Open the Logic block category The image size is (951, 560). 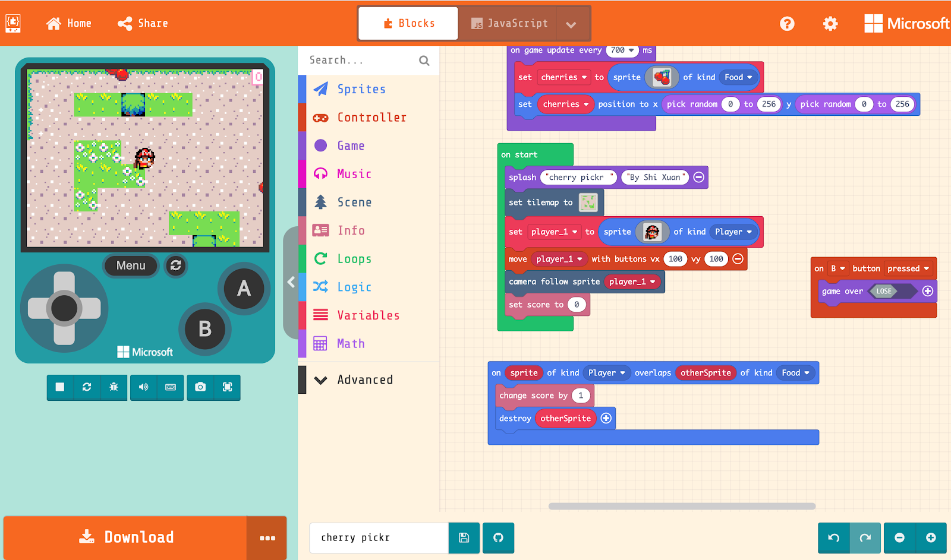369,287
